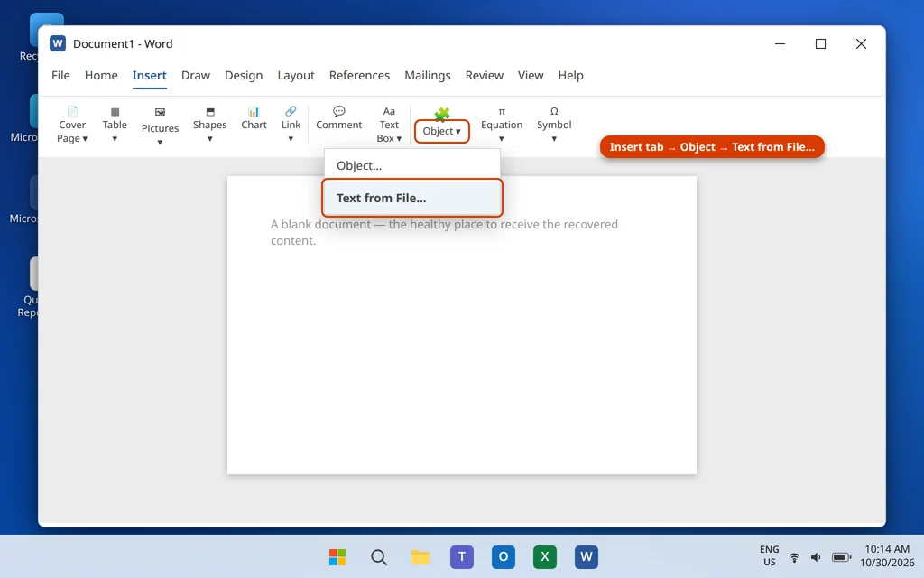The image size is (924, 578).
Task: Expand the Cover Page dropdown arrow
Action: [85, 138]
